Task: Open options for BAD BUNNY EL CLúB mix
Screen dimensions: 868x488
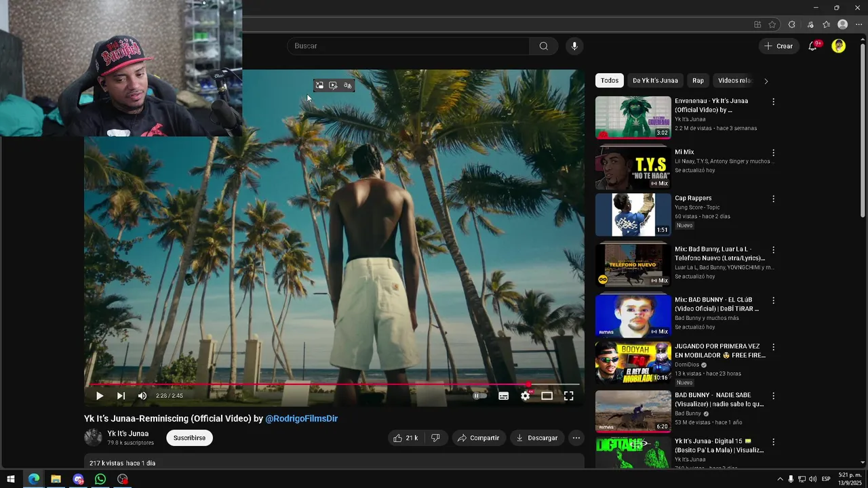Action: click(773, 300)
